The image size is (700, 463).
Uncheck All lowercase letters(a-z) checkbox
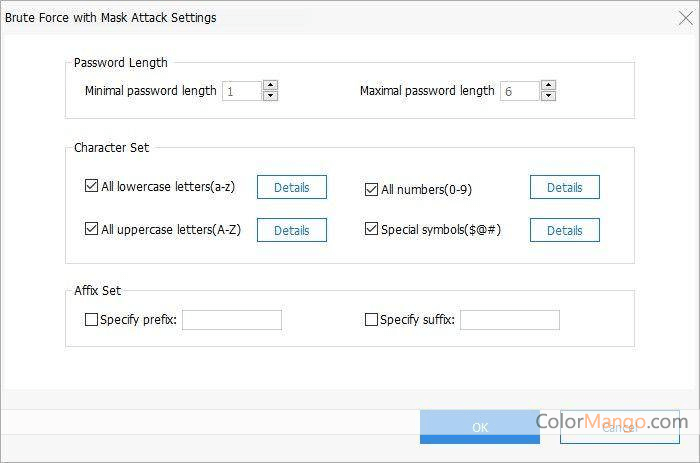pyautogui.click(x=92, y=187)
